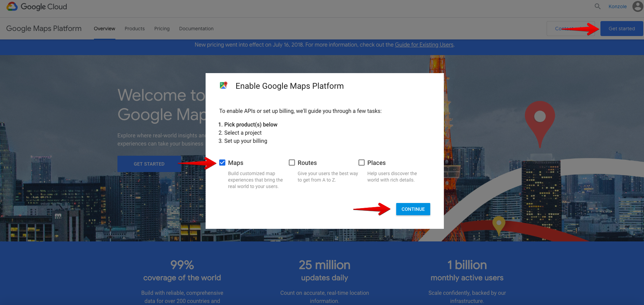Click the '1 billion' statistic
This screenshot has height=305, width=644.
tap(467, 265)
